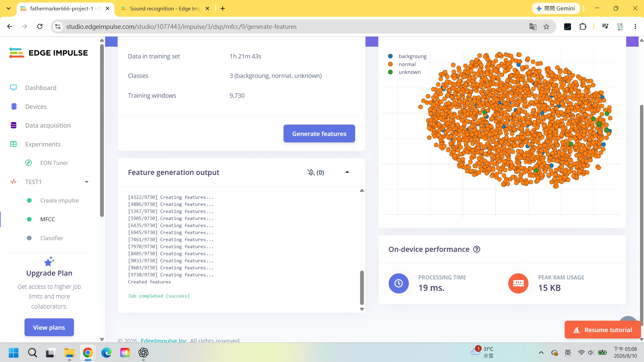Open the Dashboard icon in the sidebar

click(x=13, y=88)
